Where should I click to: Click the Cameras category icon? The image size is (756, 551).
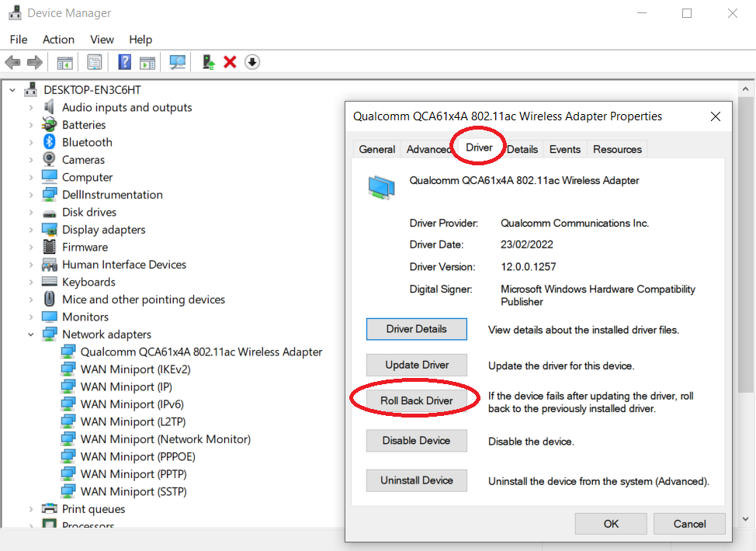(49, 159)
